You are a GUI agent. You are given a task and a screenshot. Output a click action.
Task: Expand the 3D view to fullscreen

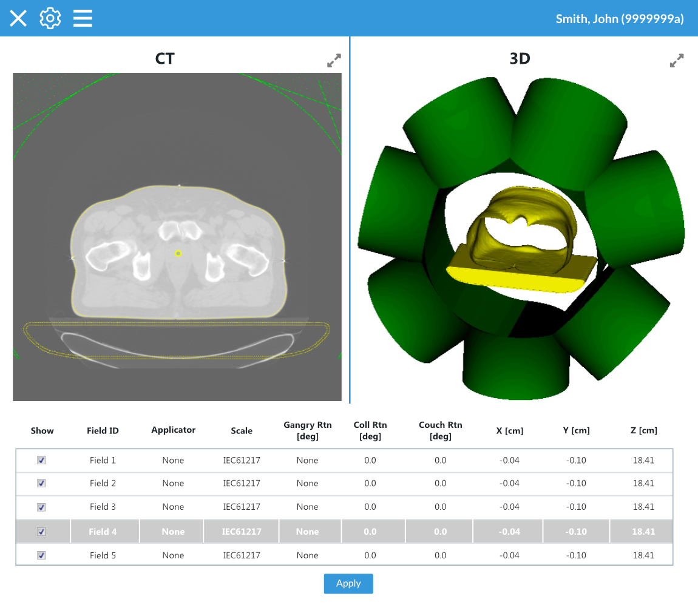pyautogui.click(x=676, y=60)
